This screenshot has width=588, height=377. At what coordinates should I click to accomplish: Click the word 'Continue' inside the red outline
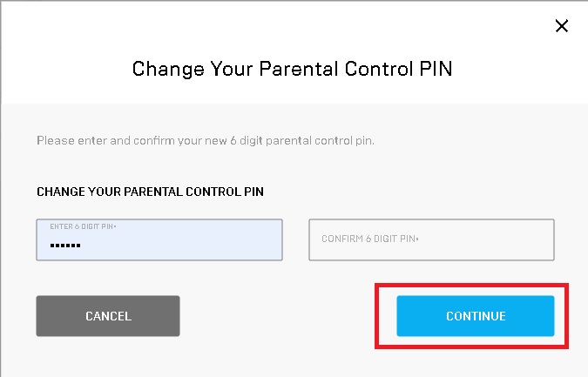475,316
